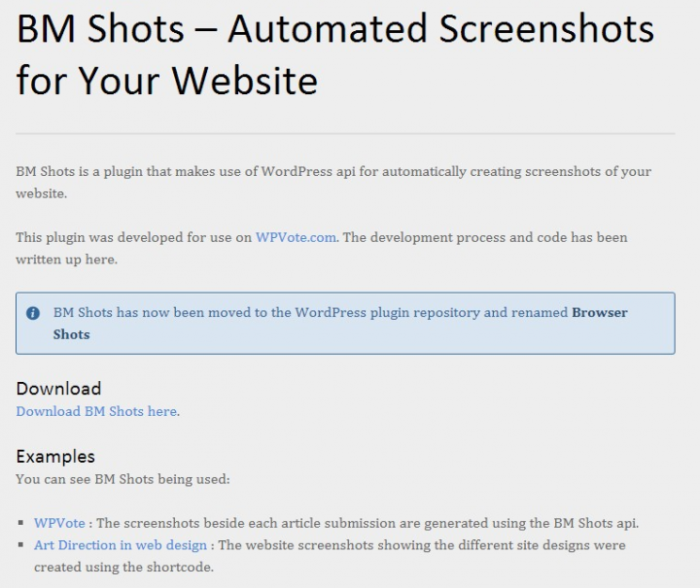Click the blue info icon in the notice box
Image resolution: width=700 pixels, height=588 pixels.
33,313
